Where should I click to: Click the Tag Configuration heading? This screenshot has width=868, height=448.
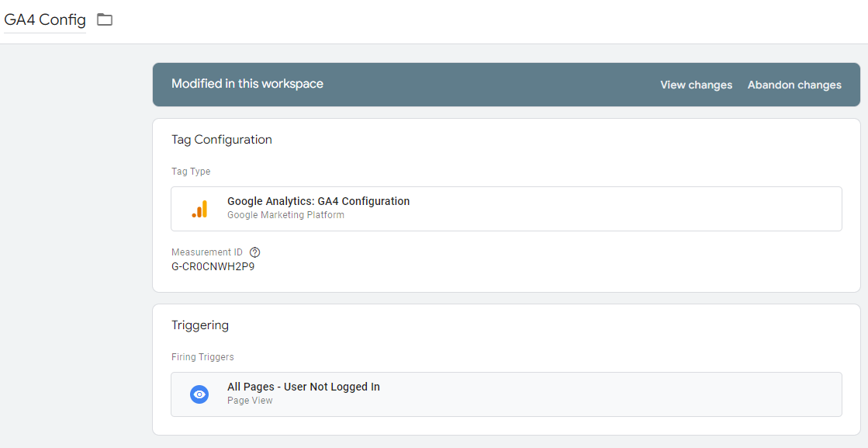pos(221,140)
